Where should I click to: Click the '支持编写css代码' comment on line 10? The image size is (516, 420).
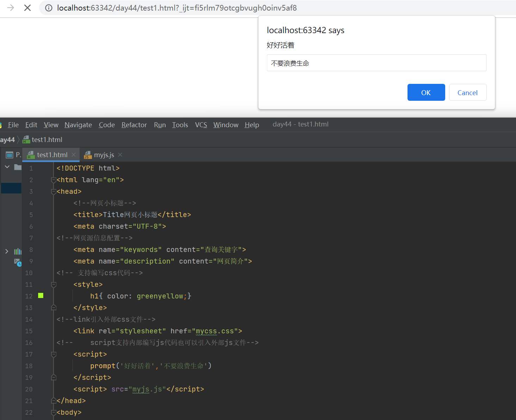100,273
